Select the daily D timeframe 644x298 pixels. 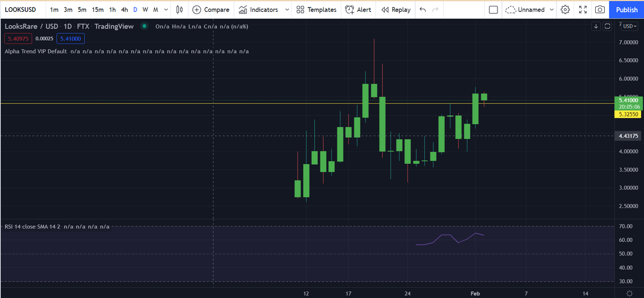[x=135, y=10]
